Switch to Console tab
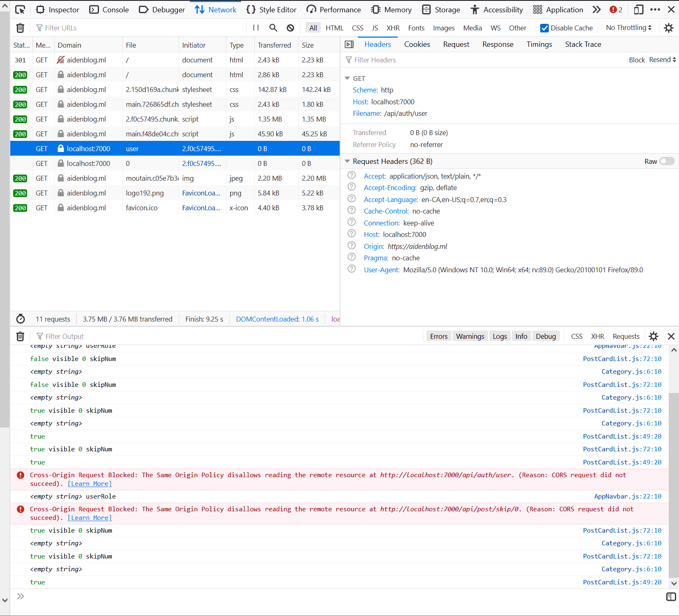 (109, 9)
